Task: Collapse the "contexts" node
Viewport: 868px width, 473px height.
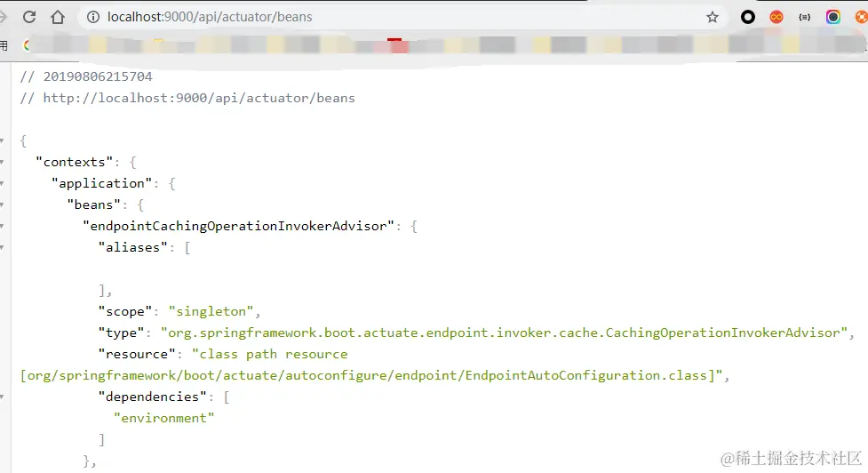Action: pyautogui.click(x=2, y=163)
